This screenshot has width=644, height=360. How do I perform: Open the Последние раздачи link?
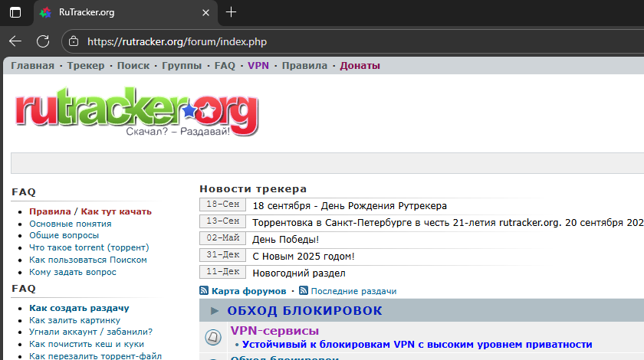point(353,291)
